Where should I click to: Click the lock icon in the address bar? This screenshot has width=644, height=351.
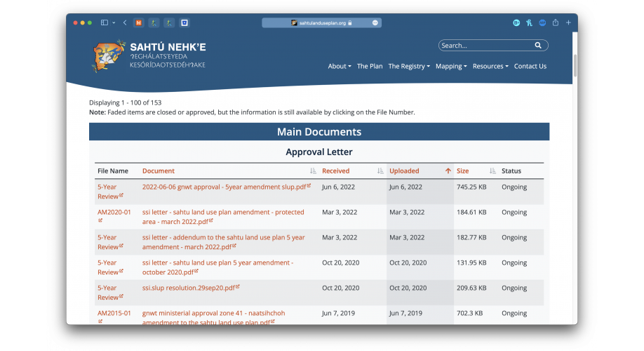tap(350, 23)
